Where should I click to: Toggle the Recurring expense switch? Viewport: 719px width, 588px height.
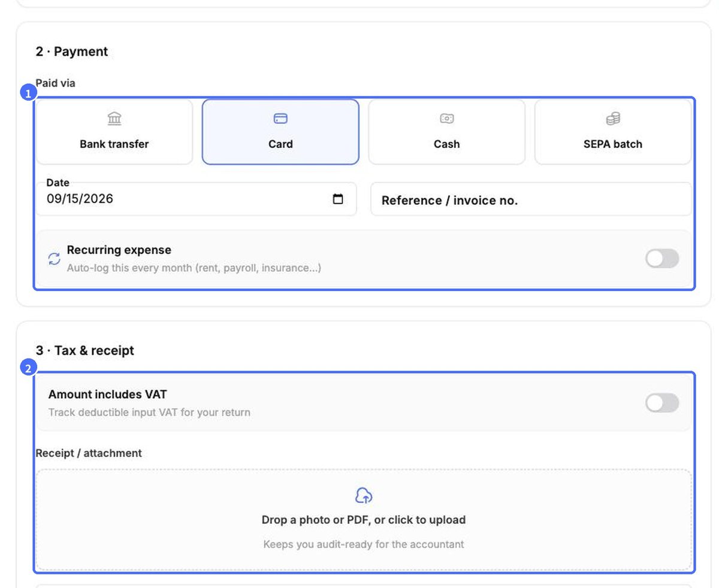click(662, 259)
